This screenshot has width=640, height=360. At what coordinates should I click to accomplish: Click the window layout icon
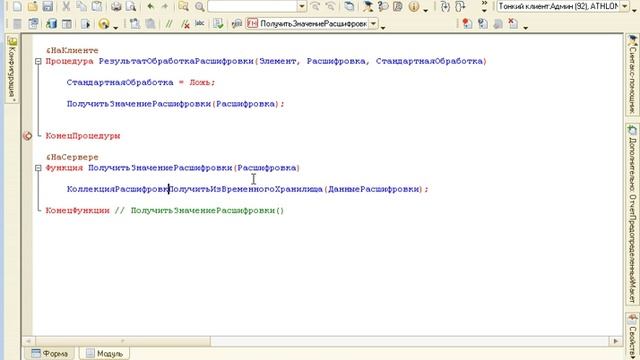pyautogui.click(x=67, y=24)
